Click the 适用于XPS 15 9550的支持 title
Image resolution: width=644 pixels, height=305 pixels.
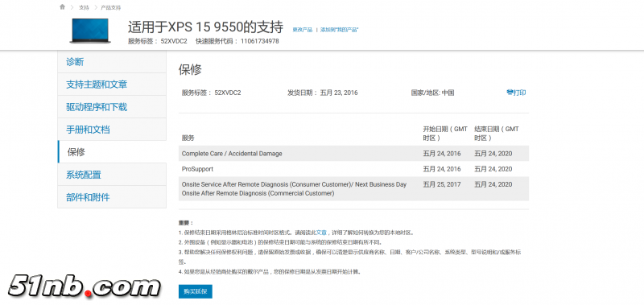tap(205, 27)
